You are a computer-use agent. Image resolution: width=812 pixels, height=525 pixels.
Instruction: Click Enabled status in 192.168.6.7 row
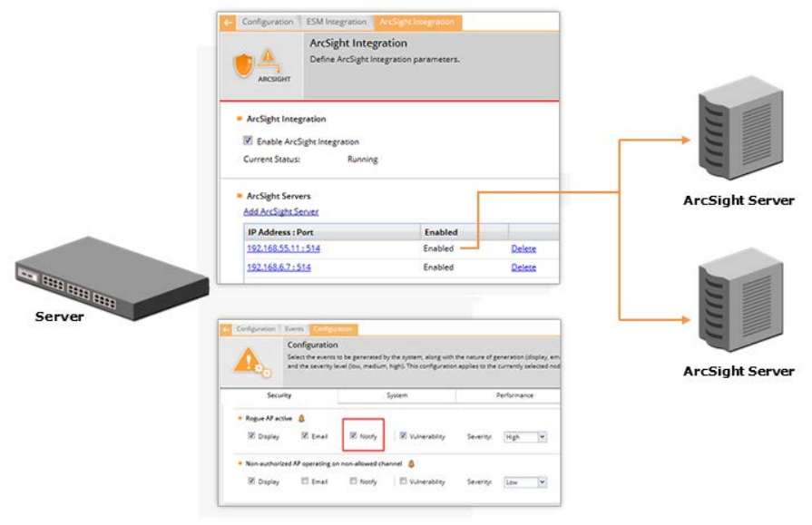pyautogui.click(x=438, y=267)
